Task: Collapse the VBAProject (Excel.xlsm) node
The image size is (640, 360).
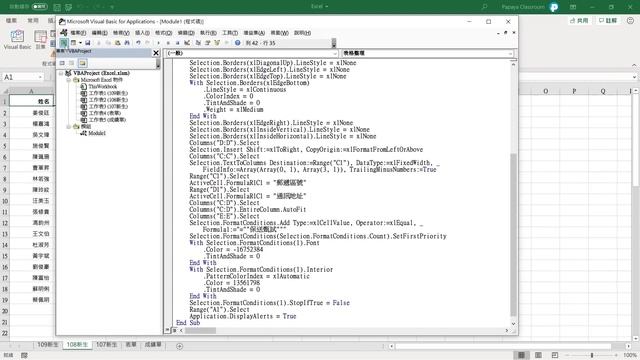Action: (61, 73)
